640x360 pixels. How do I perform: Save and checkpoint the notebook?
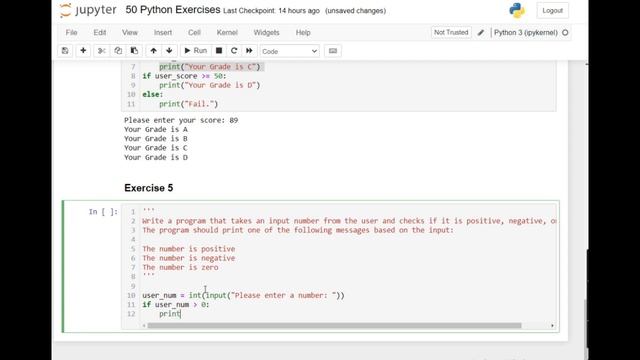click(65, 51)
